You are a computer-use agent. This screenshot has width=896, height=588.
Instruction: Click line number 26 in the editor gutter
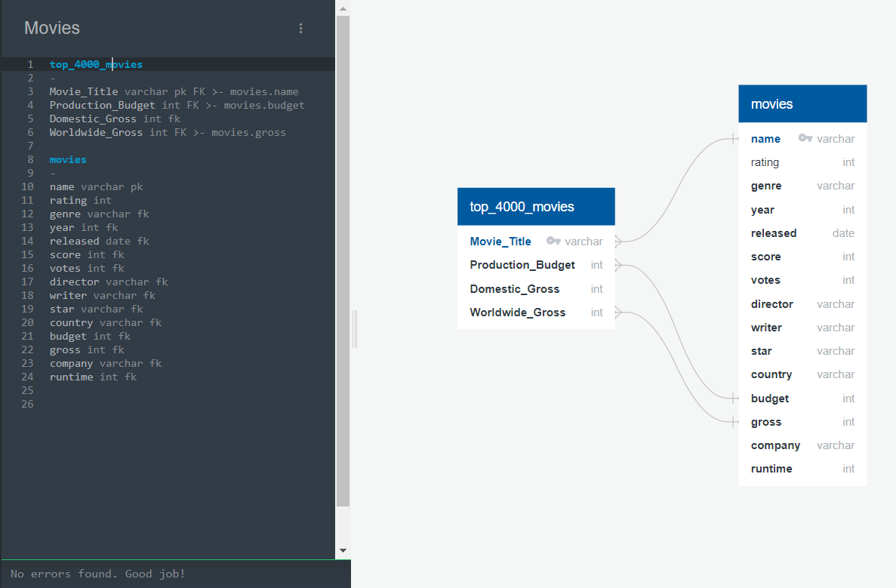point(27,404)
